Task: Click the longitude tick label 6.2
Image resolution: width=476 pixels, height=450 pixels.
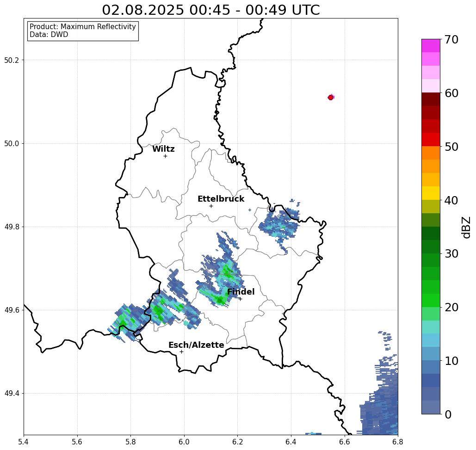Action: click(x=238, y=442)
